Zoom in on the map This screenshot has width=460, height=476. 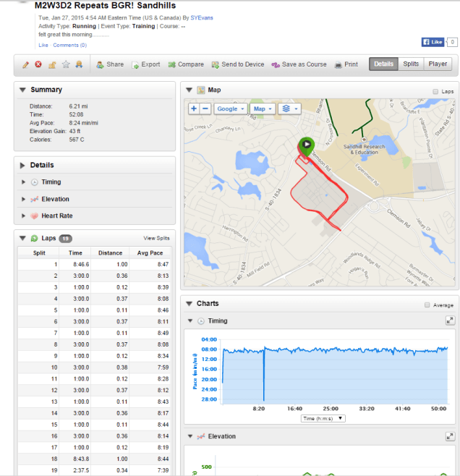pos(194,109)
